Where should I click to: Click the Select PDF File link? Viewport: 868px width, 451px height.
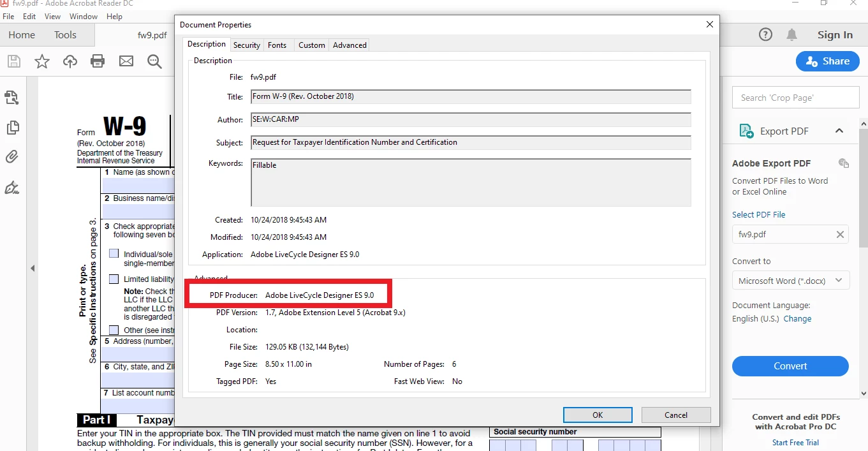tap(758, 214)
